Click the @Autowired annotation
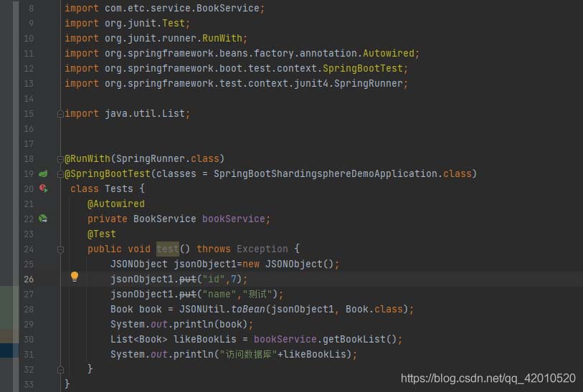Image resolution: width=583 pixels, height=392 pixels. 116,204
